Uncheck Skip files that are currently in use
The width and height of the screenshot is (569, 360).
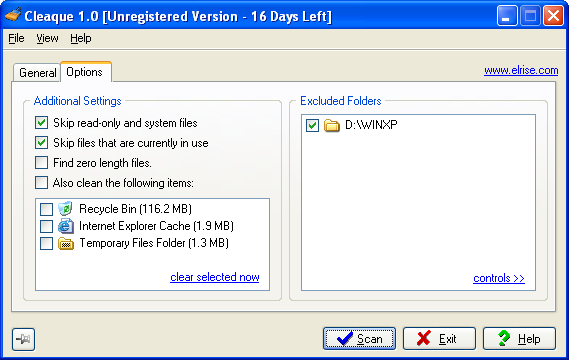[x=41, y=143]
